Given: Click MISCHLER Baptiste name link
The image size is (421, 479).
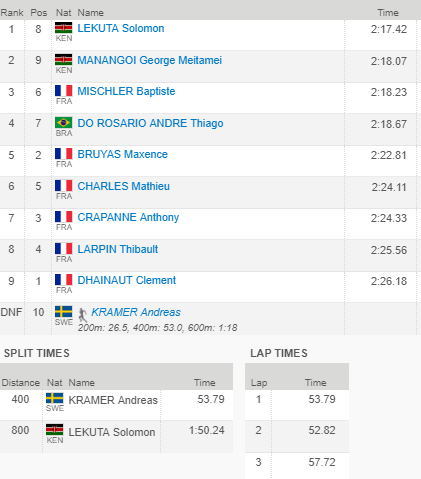Looking at the screenshot, I should coord(126,91).
